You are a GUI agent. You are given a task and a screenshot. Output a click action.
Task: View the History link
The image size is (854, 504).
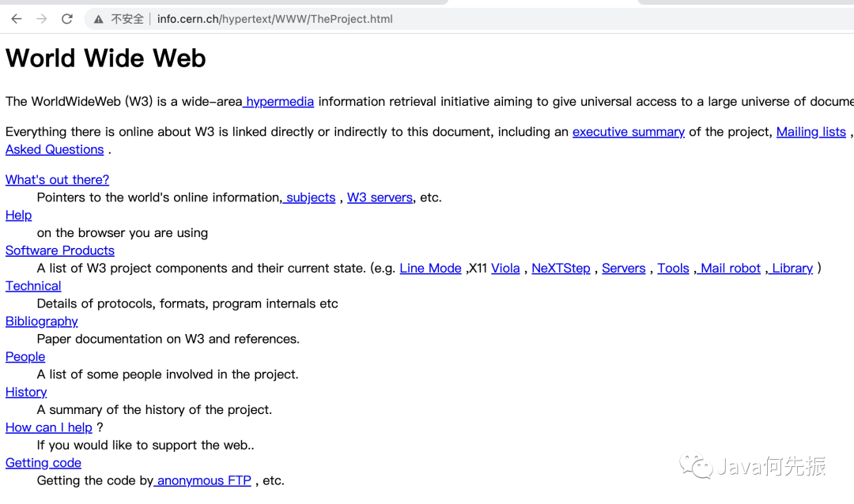coord(26,392)
